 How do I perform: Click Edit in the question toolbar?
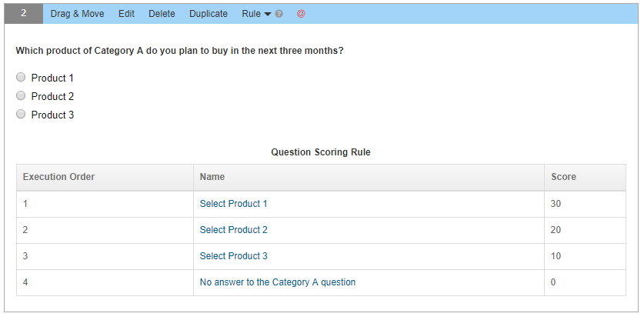pos(126,14)
